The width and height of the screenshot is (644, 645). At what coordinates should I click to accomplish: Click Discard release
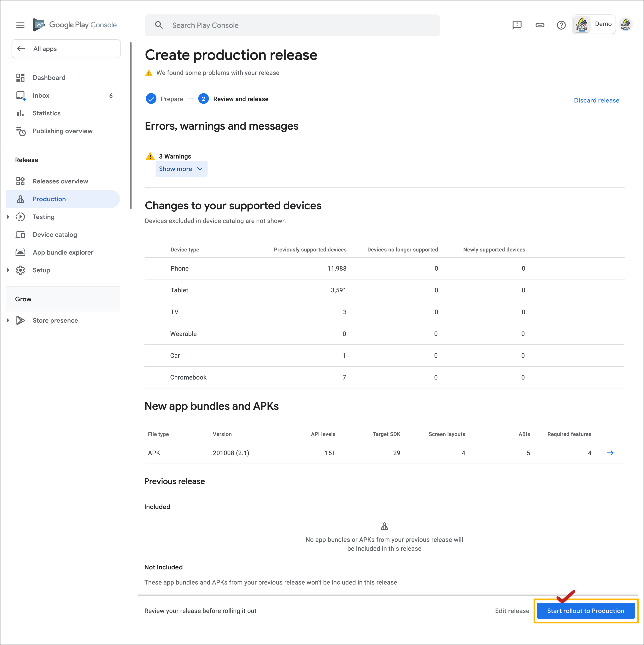tap(597, 100)
